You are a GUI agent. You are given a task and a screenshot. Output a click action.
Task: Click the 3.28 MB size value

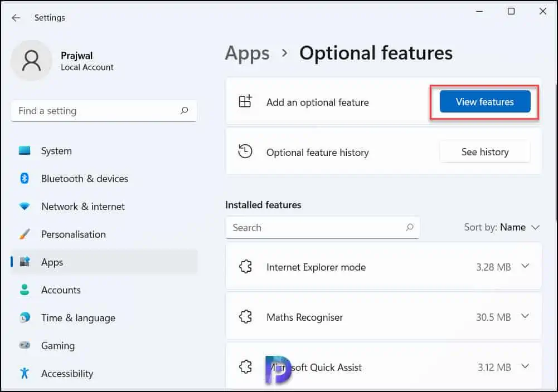pos(493,267)
